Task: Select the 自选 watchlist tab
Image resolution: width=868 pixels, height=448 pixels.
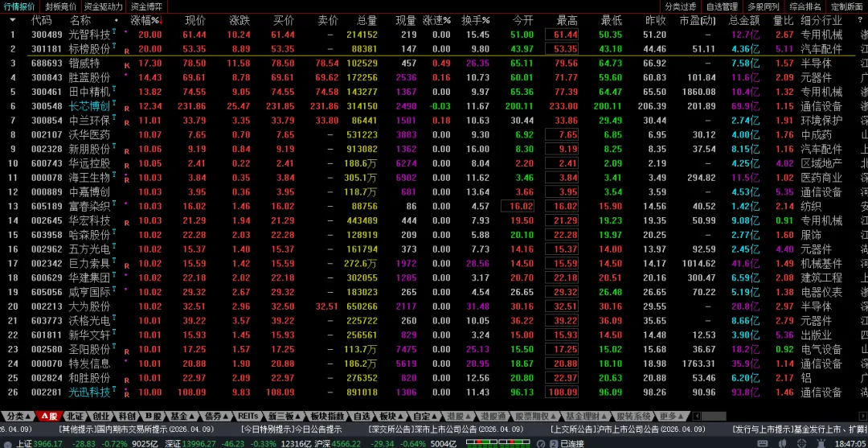Action: (361, 417)
